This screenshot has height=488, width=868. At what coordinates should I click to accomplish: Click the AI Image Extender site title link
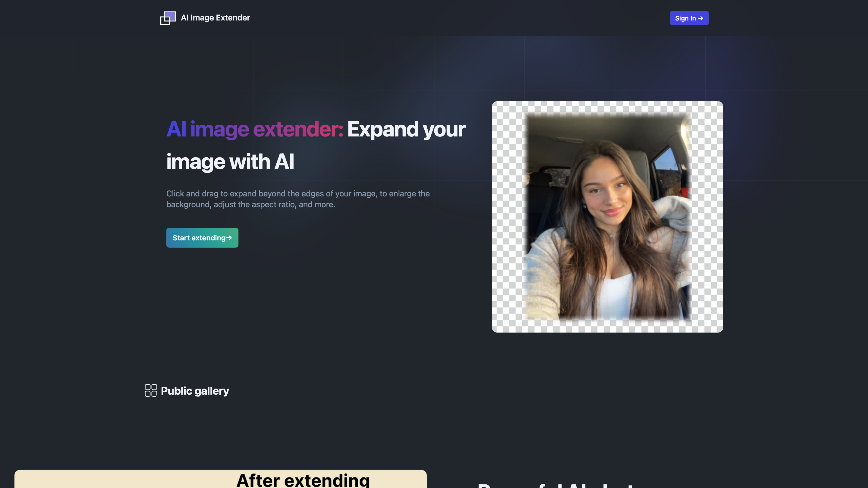click(x=215, y=18)
